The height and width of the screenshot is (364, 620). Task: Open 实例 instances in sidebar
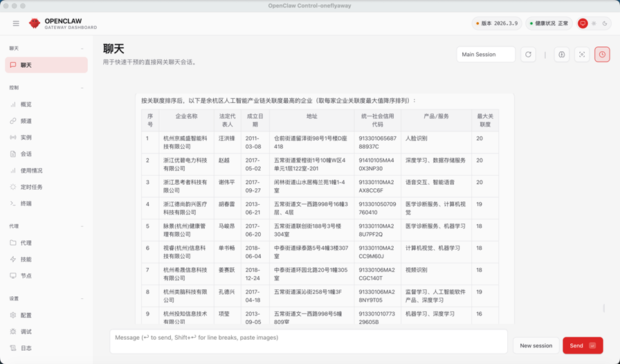pos(46,137)
